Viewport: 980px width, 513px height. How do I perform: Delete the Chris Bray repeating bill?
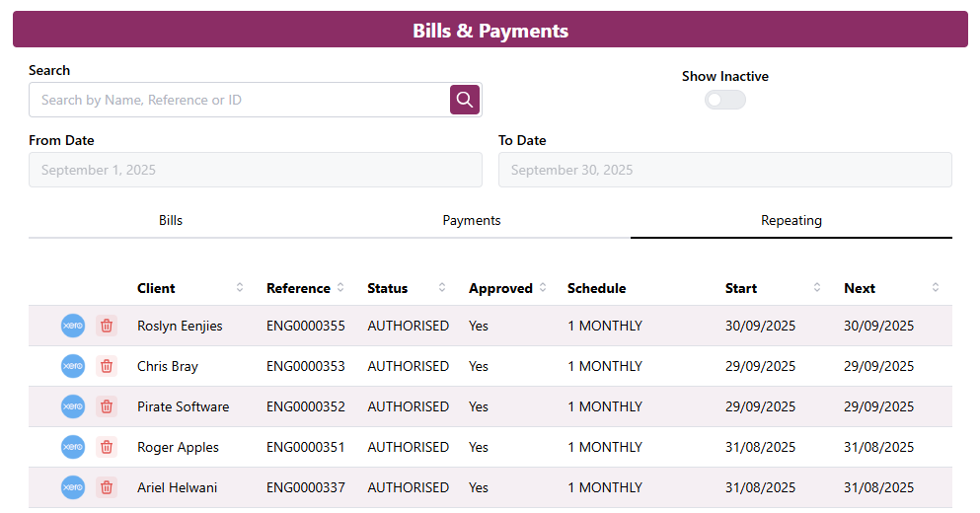pyautogui.click(x=107, y=366)
